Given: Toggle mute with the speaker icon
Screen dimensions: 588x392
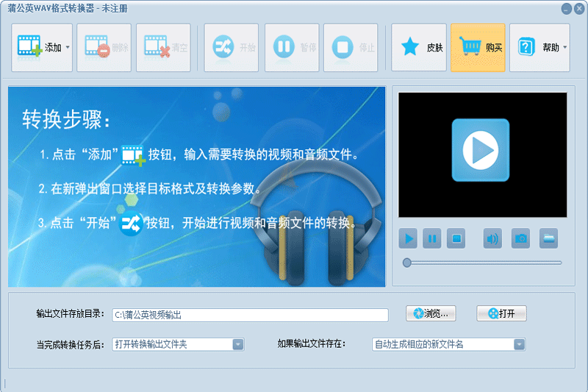Looking at the screenshot, I should point(492,238).
